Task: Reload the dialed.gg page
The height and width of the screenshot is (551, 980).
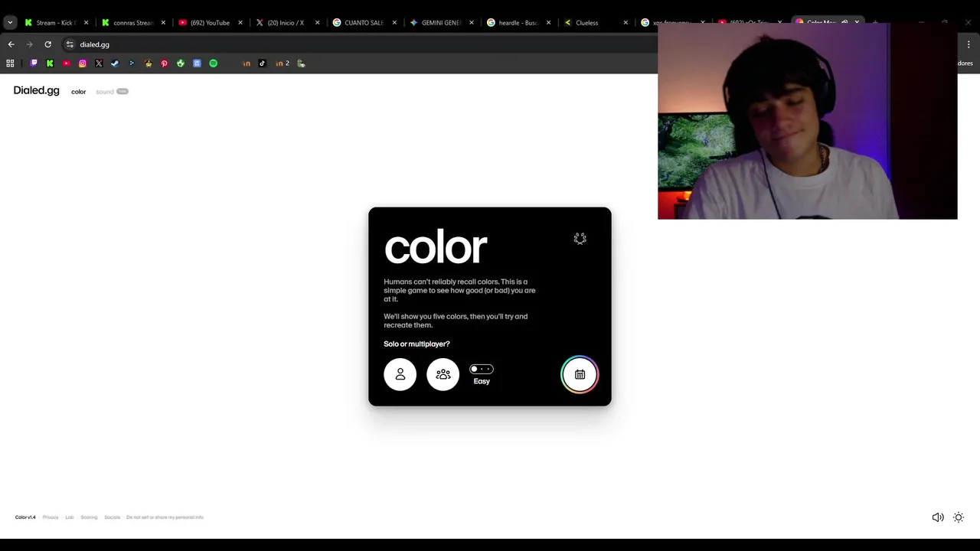Action: tap(47, 44)
